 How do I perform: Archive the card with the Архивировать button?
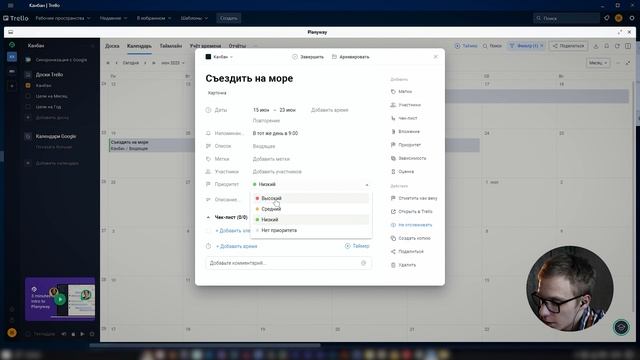(x=351, y=57)
